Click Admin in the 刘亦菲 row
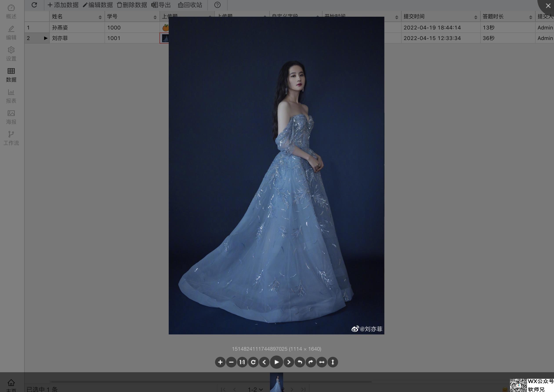Image resolution: width=554 pixels, height=392 pixels. point(545,38)
